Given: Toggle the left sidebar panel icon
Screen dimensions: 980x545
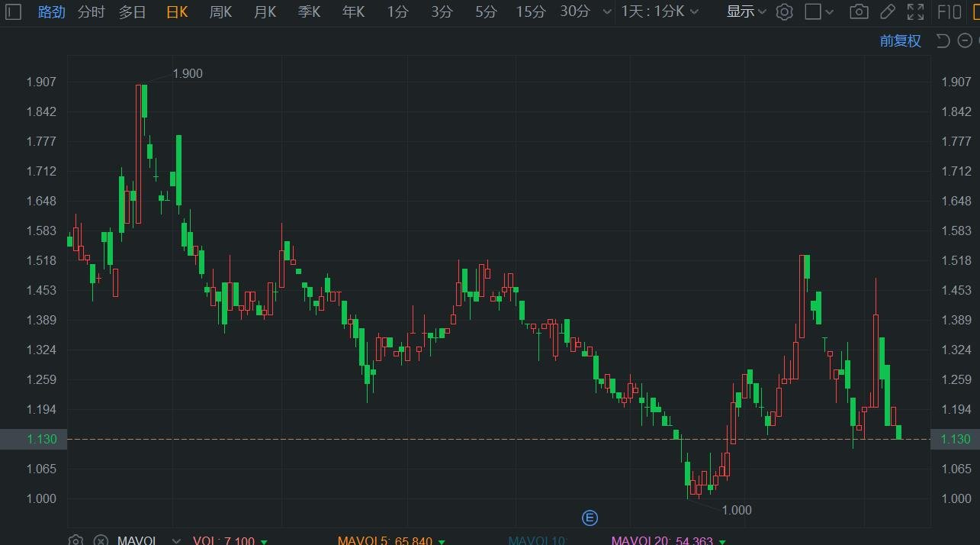Looking at the screenshot, I should tap(13, 11).
